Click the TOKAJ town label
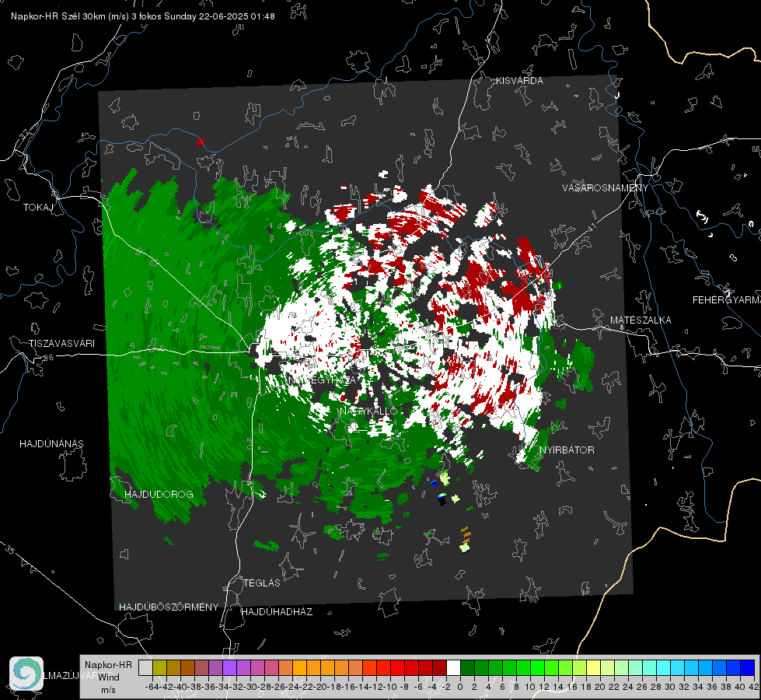Screen dimensions: 761x700 click(x=38, y=208)
